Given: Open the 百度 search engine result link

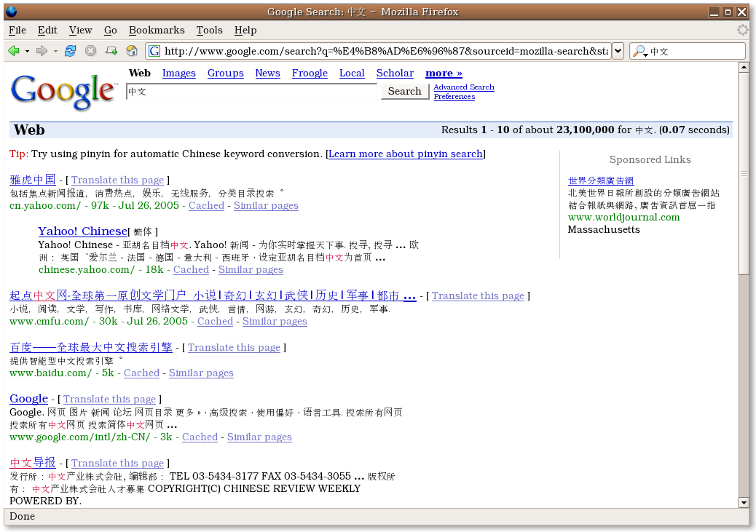Looking at the screenshot, I should 91,347.
